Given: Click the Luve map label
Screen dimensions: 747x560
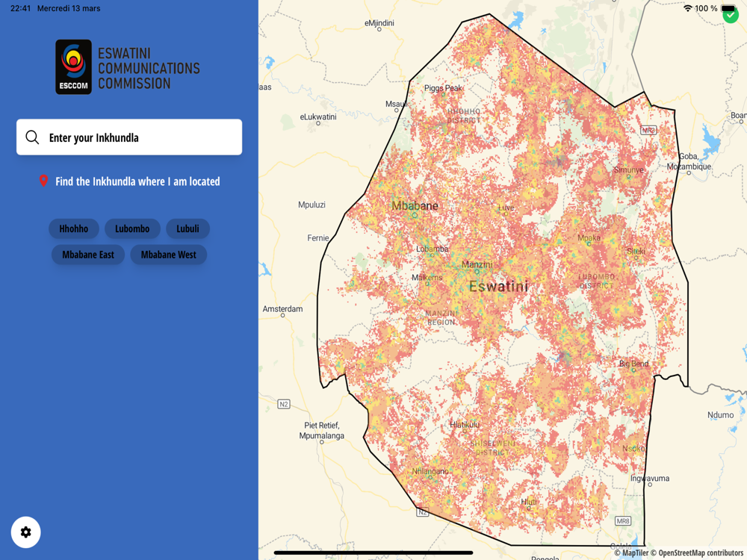Looking at the screenshot, I should (506, 208).
